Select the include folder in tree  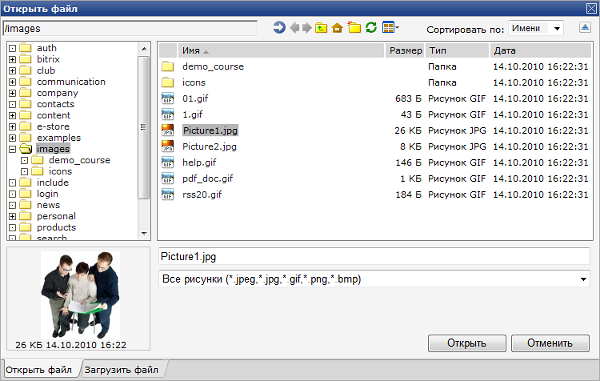[52, 182]
